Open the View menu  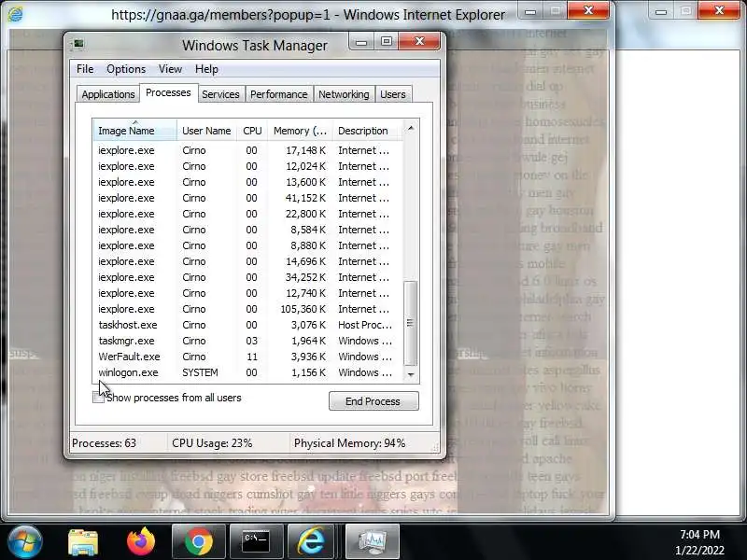point(170,69)
